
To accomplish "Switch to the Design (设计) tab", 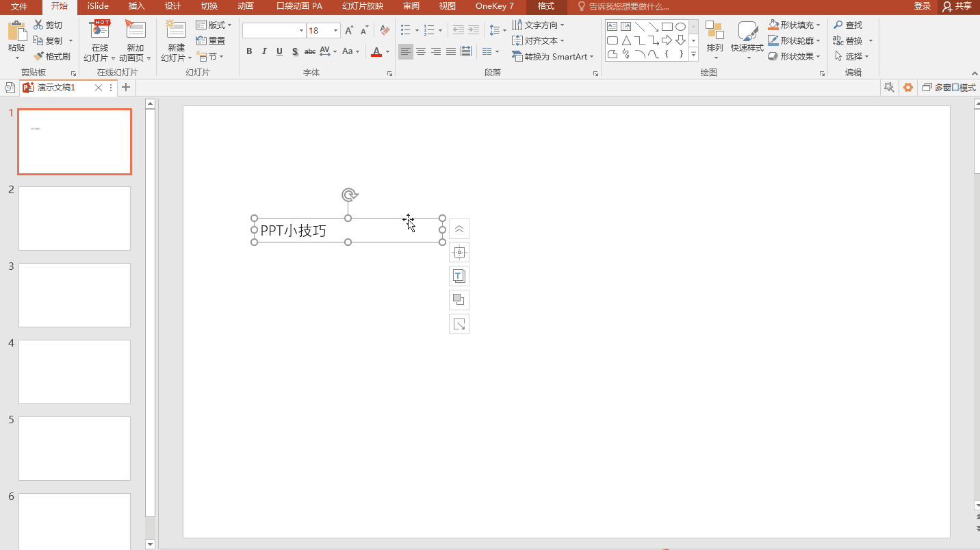I will tap(173, 6).
